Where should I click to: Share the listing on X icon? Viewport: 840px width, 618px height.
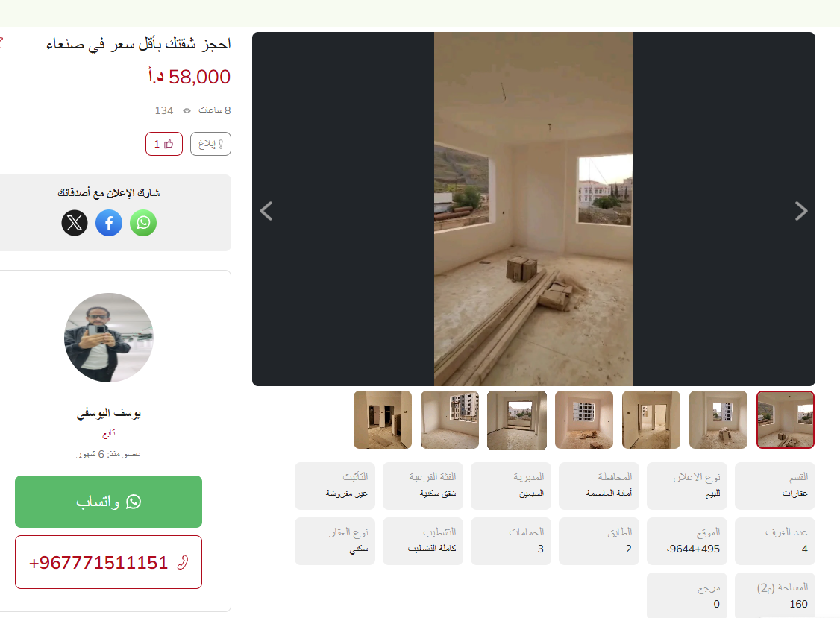pyautogui.click(x=75, y=223)
